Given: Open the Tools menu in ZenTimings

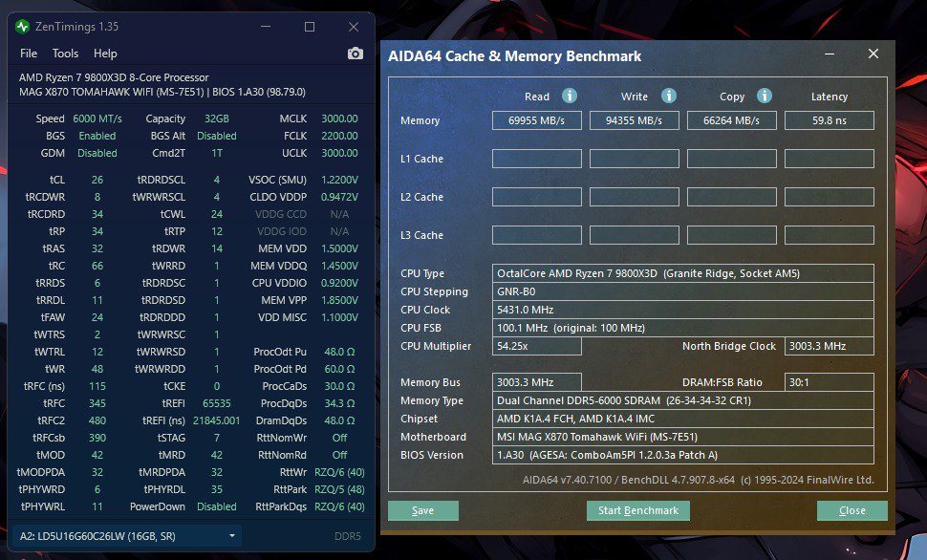Looking at the screenshot, I should point(65,54).
